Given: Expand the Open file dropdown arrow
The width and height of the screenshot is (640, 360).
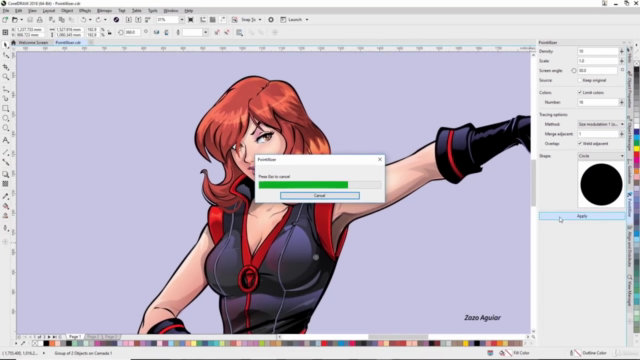Looking at the screenshot, I should coord(21,20).
